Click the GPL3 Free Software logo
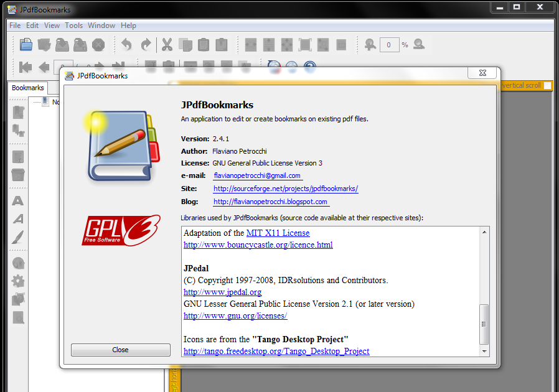559x392 pixels. [121, 231]
